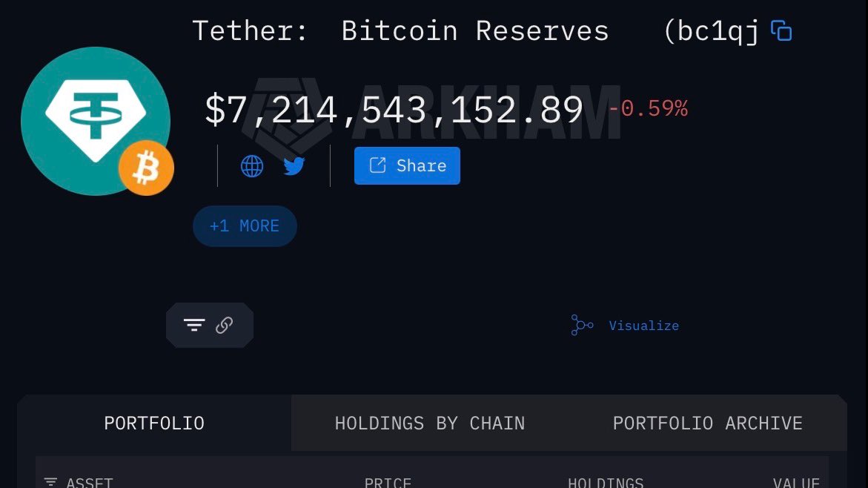Screen dimensions: 868x488
Task: Select the PORTFOLIO ARCHIVE tab
Action: [707, 423]
